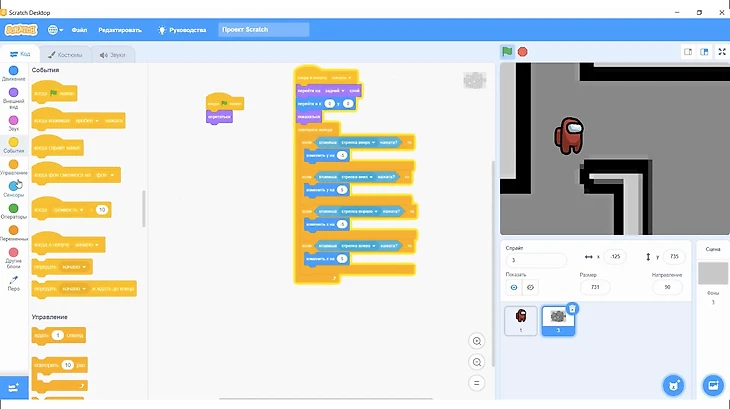Show the sprite using the eye toggle
The image size is (730, 409).
pos(515,287)
